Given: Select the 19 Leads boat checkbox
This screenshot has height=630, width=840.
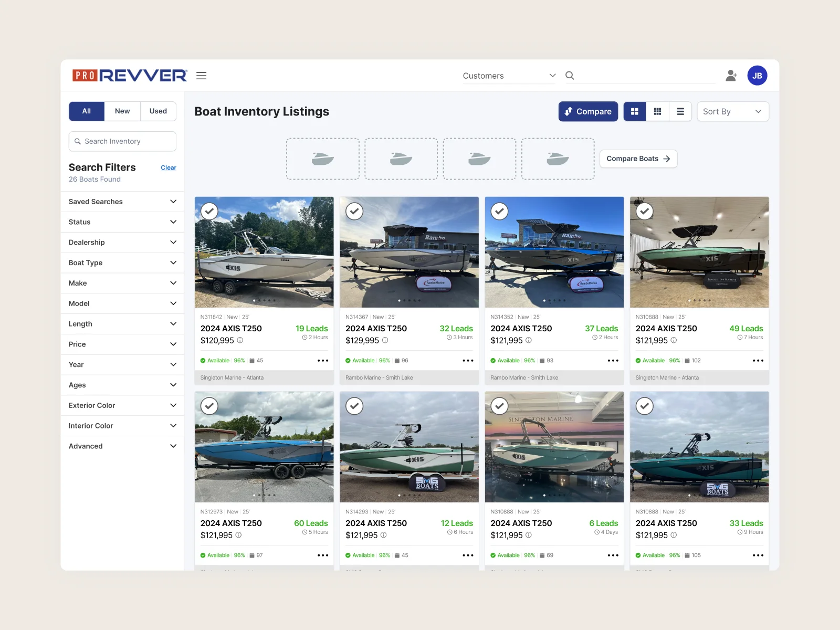Looking at the screenshot, I should click(x=209, y=211).
